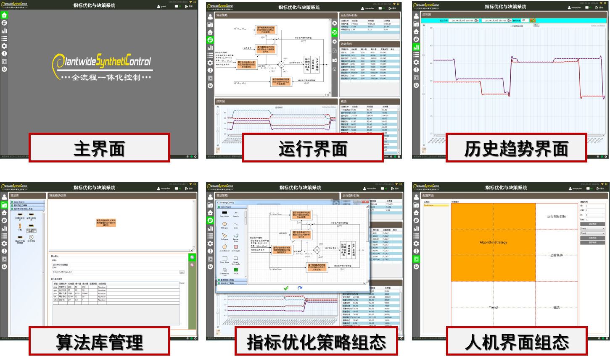Open the bar chart icon in the main interface sidebar
Viewport: 610px width, 364px height.
(4, 31)
